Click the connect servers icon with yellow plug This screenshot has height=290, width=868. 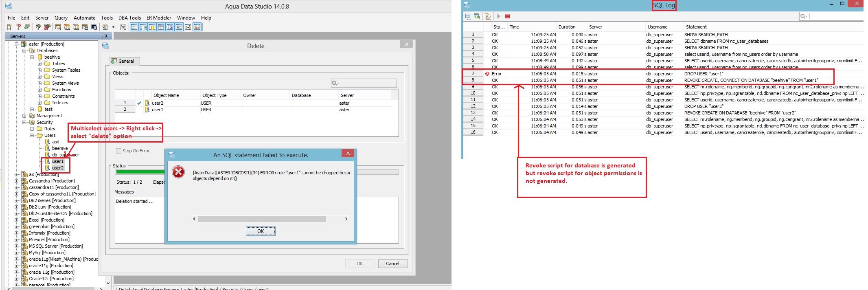tap(38, 27)
